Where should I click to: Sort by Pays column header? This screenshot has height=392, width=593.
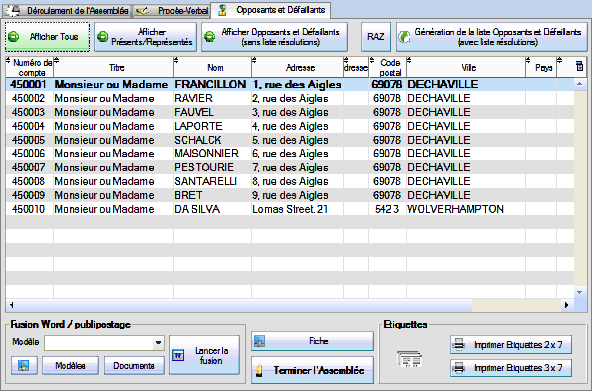pyautogui.click(x=541, y=67)
